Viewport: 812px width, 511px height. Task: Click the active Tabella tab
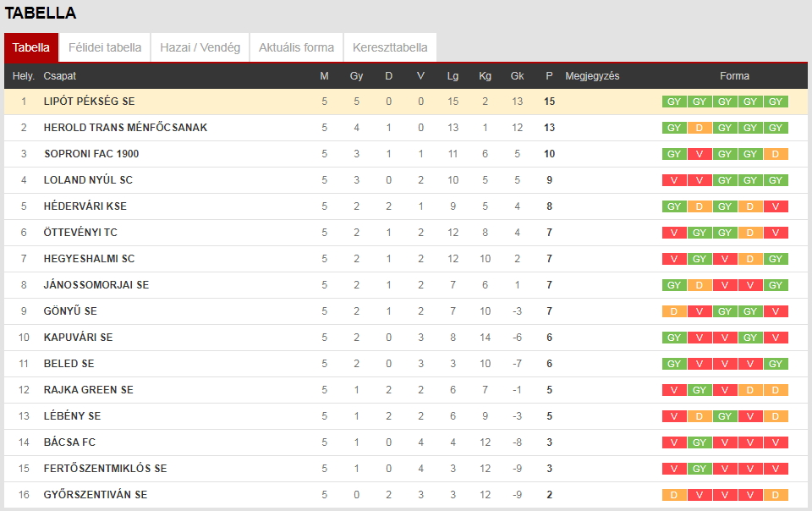(x=31, y=47)
